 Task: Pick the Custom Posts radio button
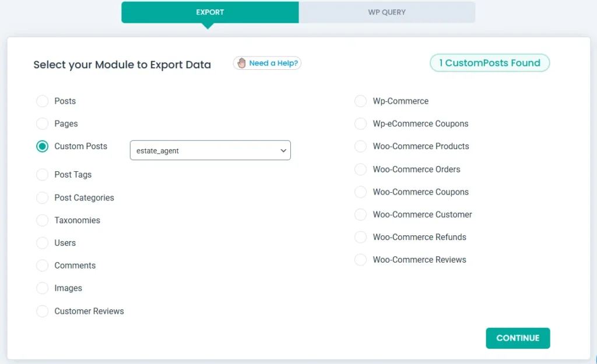[x=43, y=147]
